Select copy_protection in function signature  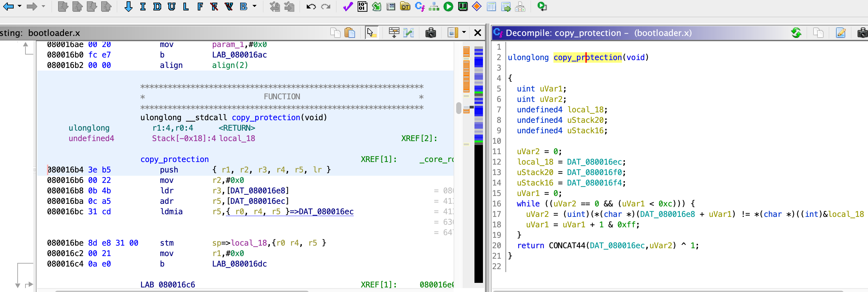pos(266,117)
